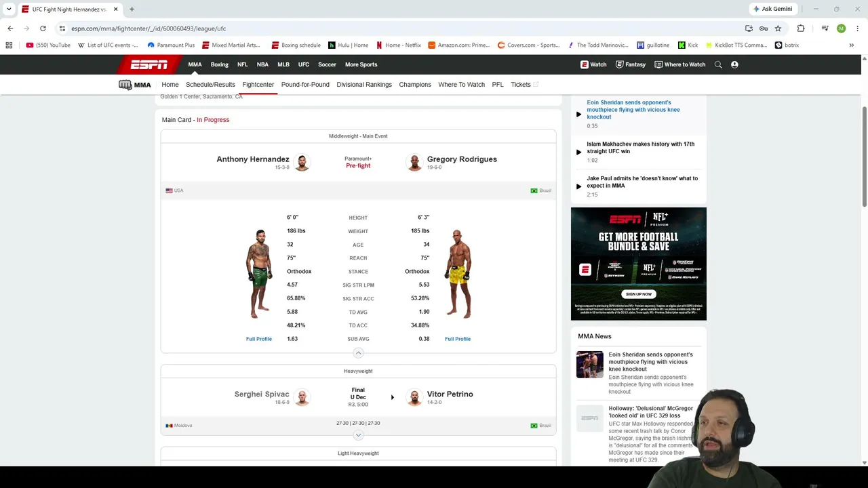Open ESPN Watch
The width and height of the screenshot is (868, 488).
(593, 64)
